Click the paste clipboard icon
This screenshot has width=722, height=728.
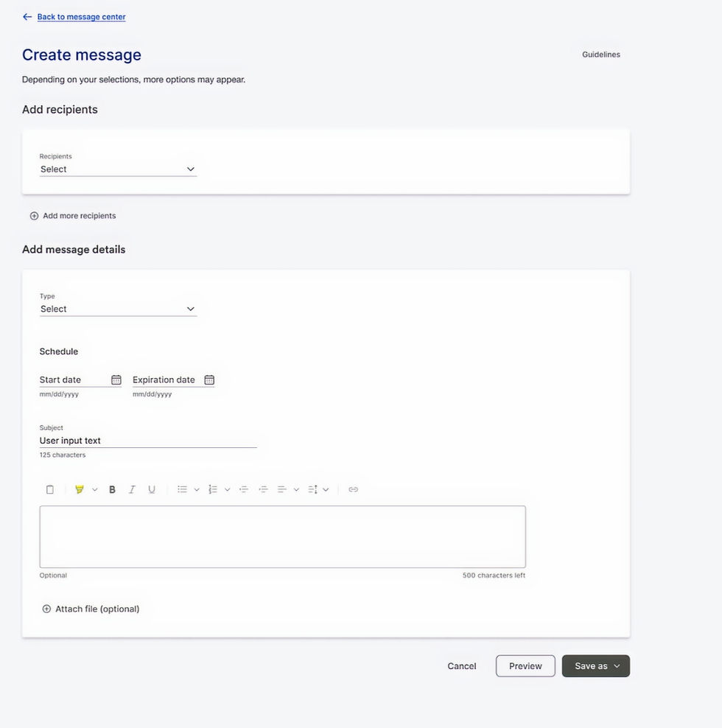coord(50,489)
